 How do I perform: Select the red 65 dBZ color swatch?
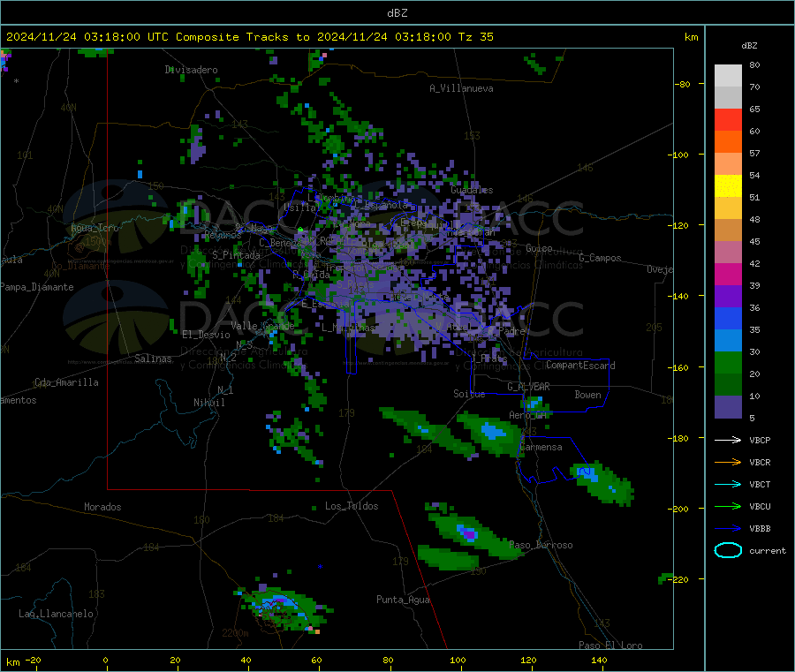[728, 119]
